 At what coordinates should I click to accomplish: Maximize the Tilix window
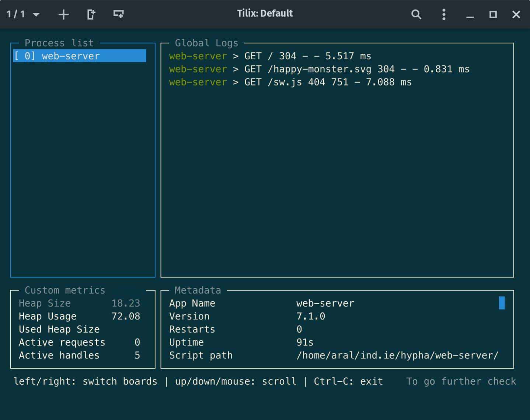click(493, 14)
